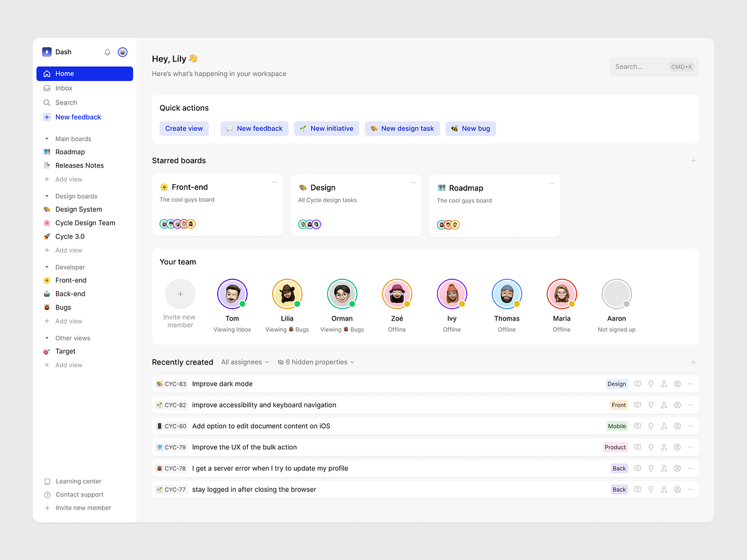Collapse the Developer section
Image resolution: width=747 pixels, height=560 pixels.
(46, 267)
